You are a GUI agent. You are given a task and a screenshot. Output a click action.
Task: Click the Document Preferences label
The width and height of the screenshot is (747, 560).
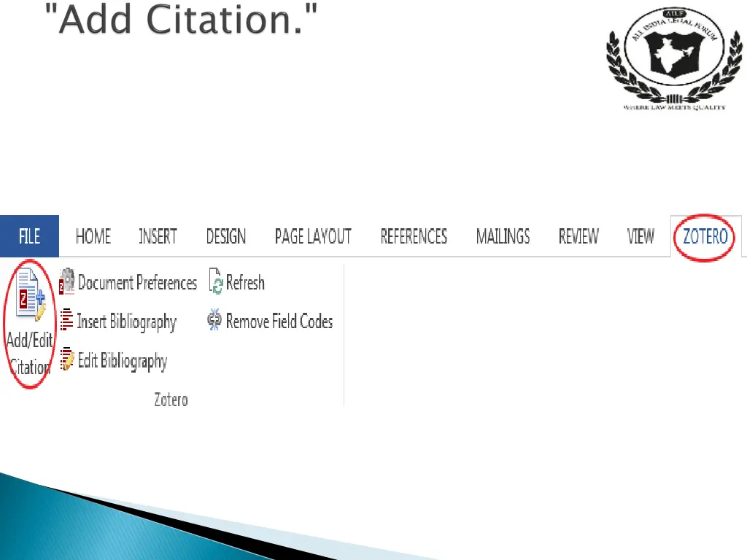[137, 282]
